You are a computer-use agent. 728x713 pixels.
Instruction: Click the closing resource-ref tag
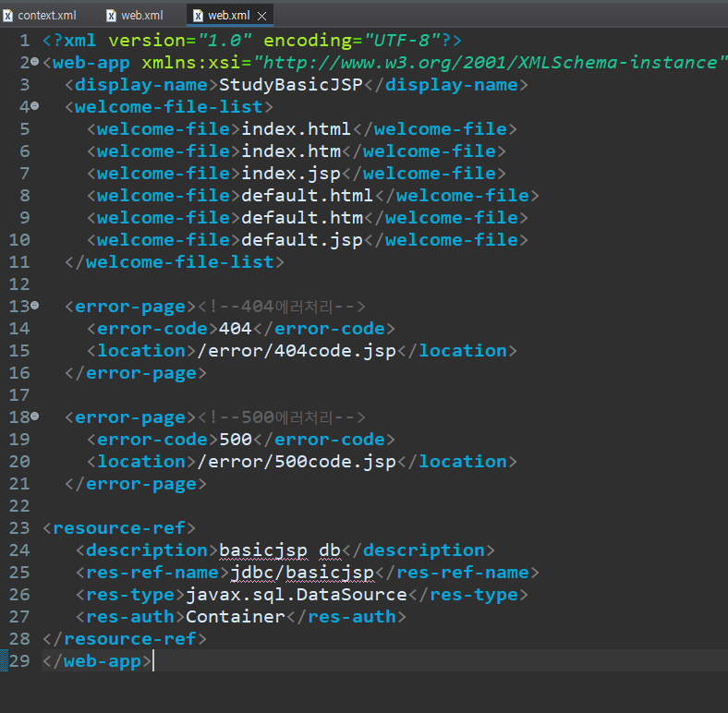pos(125,639)
